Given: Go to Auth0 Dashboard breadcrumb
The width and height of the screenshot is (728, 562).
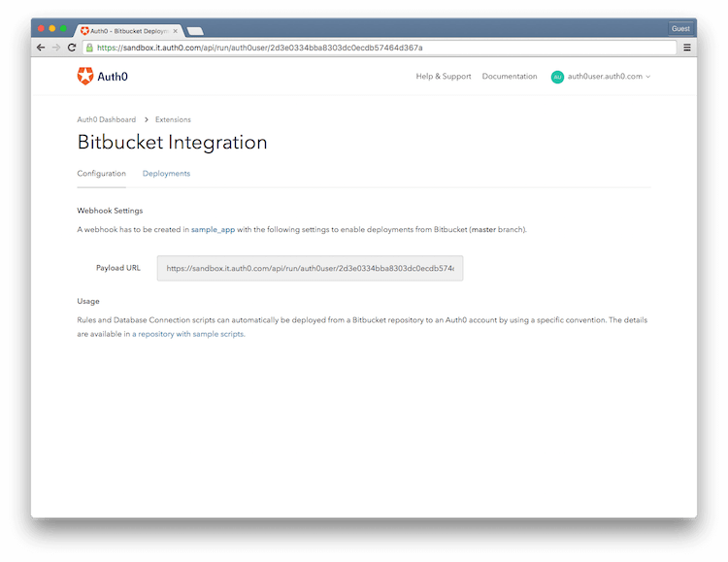Looking at the screenshot, I should pyautogui.click(x=107, y=119).
